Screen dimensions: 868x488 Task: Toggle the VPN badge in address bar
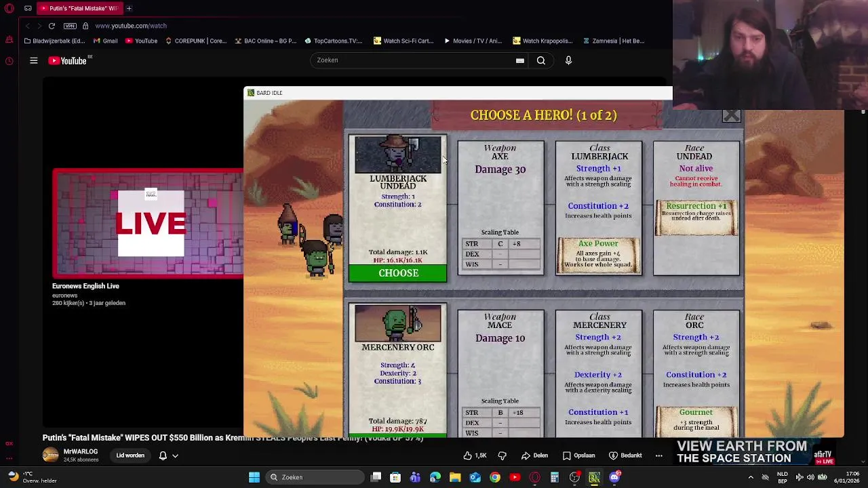(x=70, y=26)
